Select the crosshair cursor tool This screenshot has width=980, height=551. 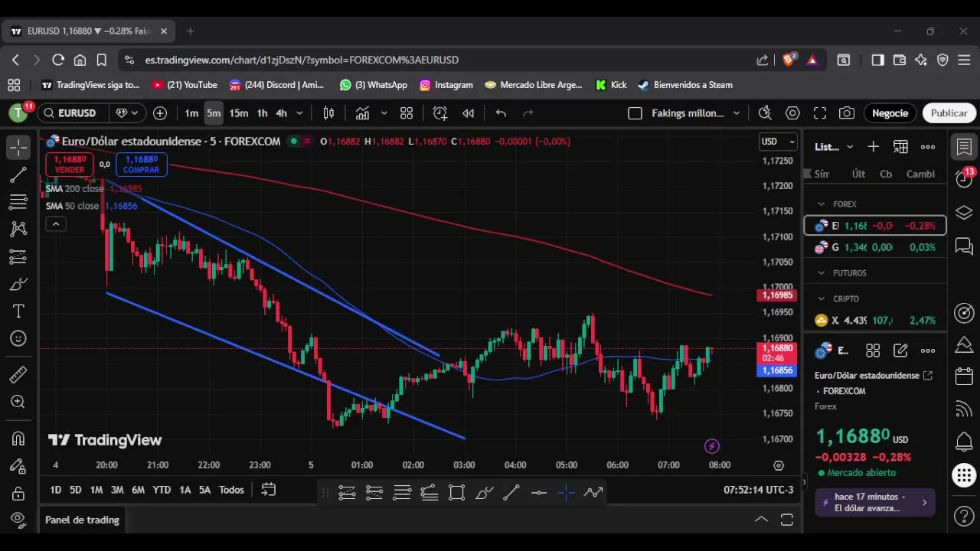tap(18, 146)
